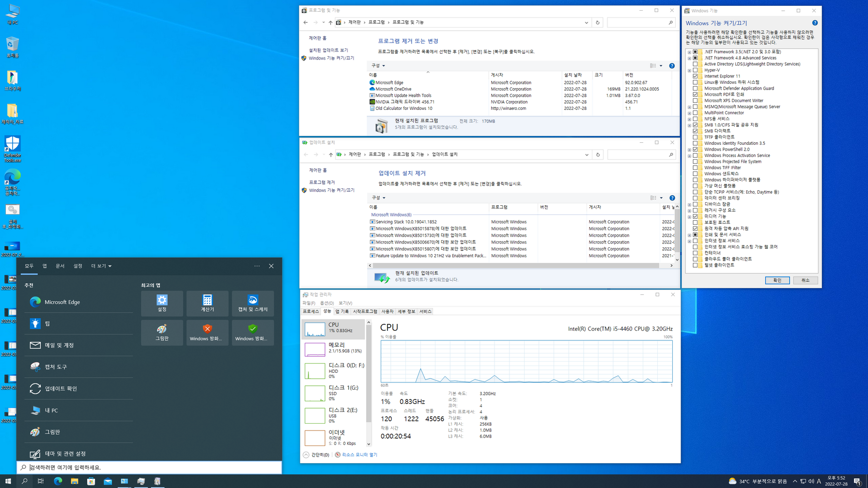Screen dimensions: 868x488
Task: Open the 캡처 및 스케치 tile
Action: pos(253,304)
